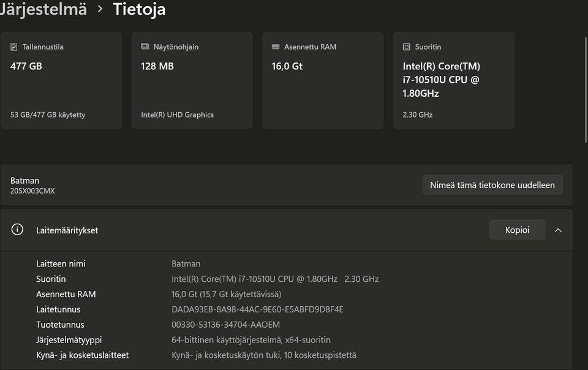The image size is (588, 370).
Task: Click the Laitetunnus device ID value
Action: (257, 309)
